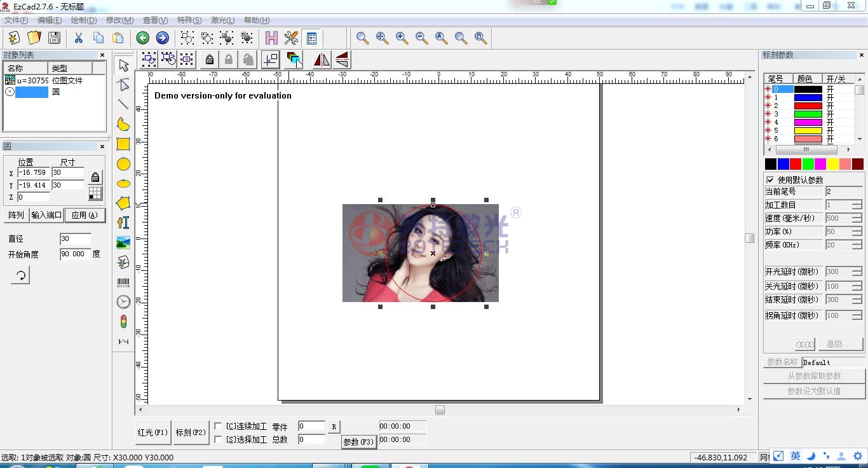Toggle pen 5 on/off status
The height and width of the screenshot is (468, 868).
pyautogui.click(x=830, y=130)
